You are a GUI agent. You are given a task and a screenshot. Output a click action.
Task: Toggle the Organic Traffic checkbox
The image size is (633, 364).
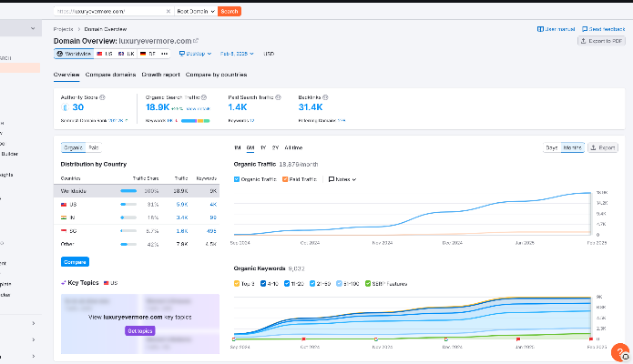(237, 179)
